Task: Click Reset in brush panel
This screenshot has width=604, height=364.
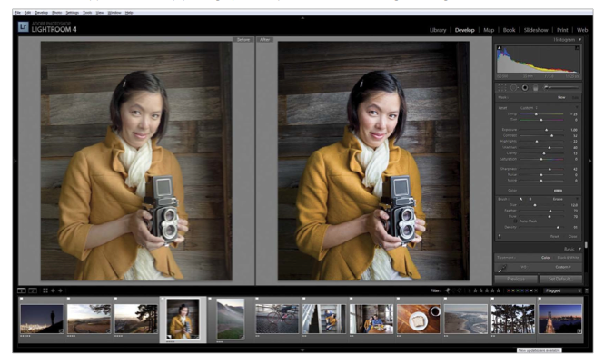Action: (x=554, y=236)
